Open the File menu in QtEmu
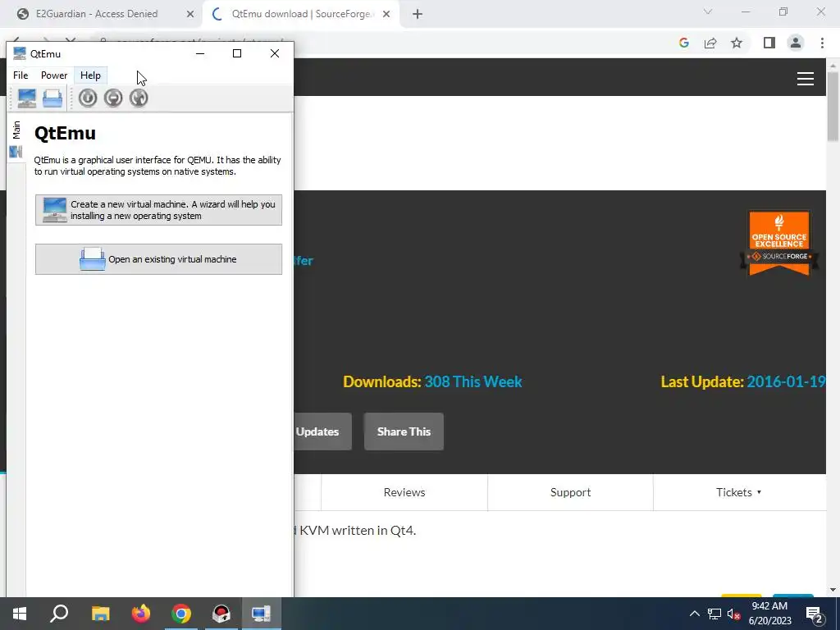 21,75
